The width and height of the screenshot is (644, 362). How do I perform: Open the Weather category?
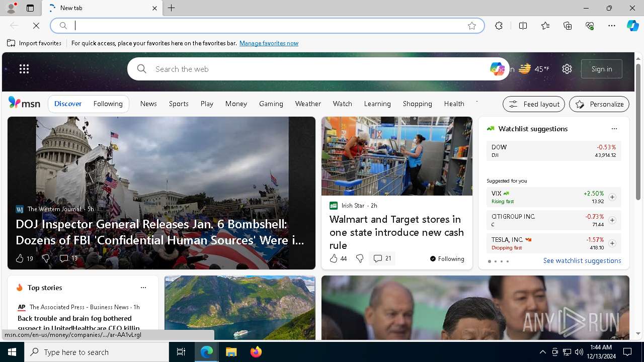coord(308,104)
